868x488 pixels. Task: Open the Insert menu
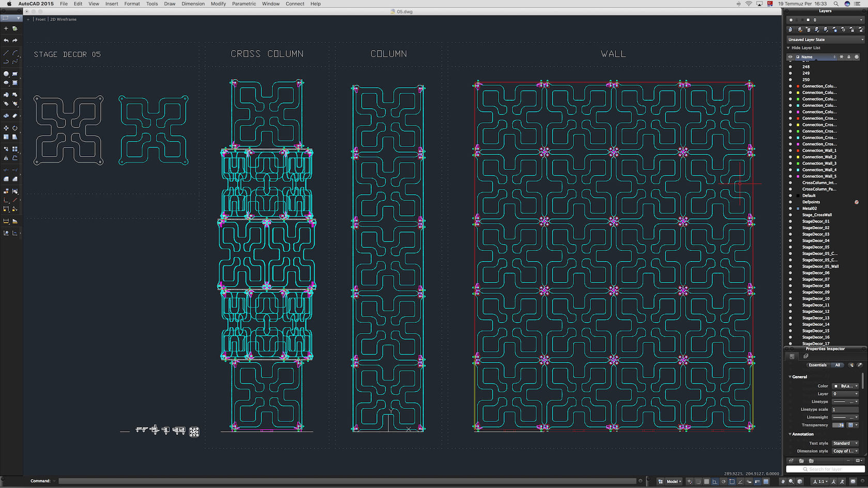tap(112, 4)
